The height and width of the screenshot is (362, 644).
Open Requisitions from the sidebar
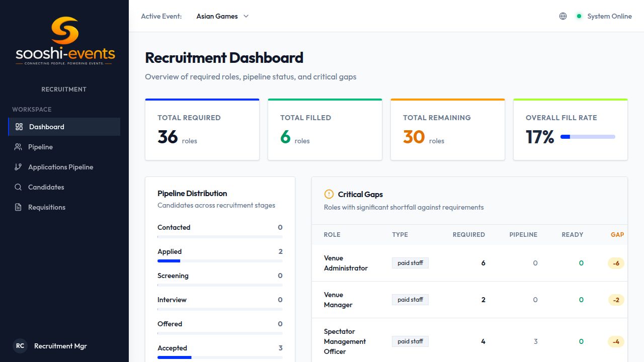coord(64,207)
